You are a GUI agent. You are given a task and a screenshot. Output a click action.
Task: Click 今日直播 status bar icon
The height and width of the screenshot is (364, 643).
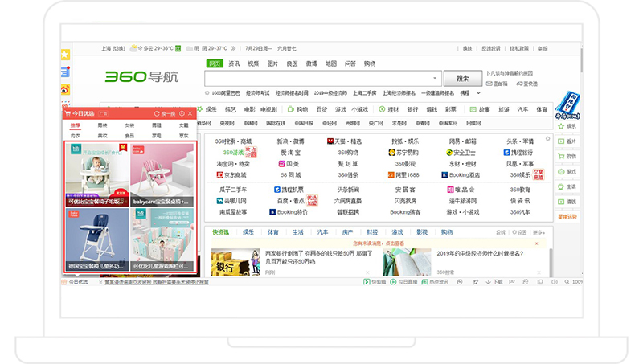(403, 282)
